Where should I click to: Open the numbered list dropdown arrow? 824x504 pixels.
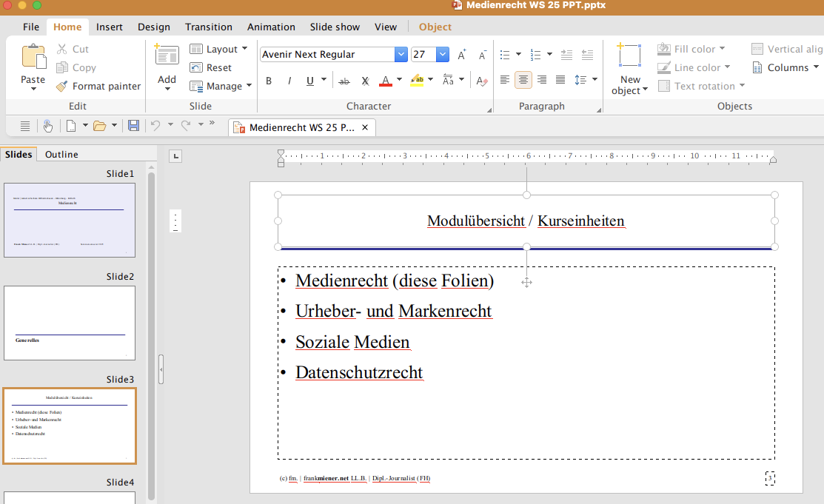click(x=549, y=54)
